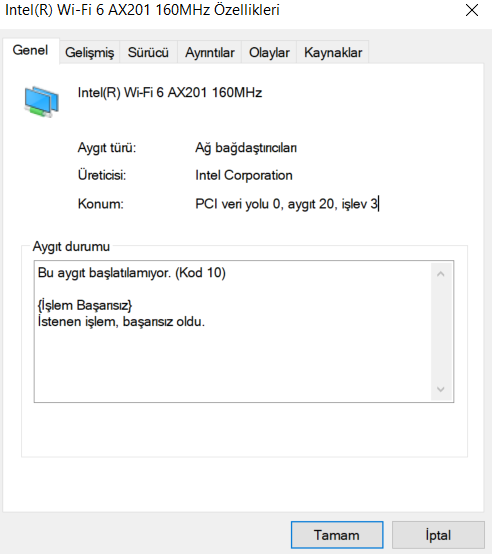Viewport: 492px width, 554px height.
Task: Click the 'Konum:' label
Action: click(x=101, y=204)
